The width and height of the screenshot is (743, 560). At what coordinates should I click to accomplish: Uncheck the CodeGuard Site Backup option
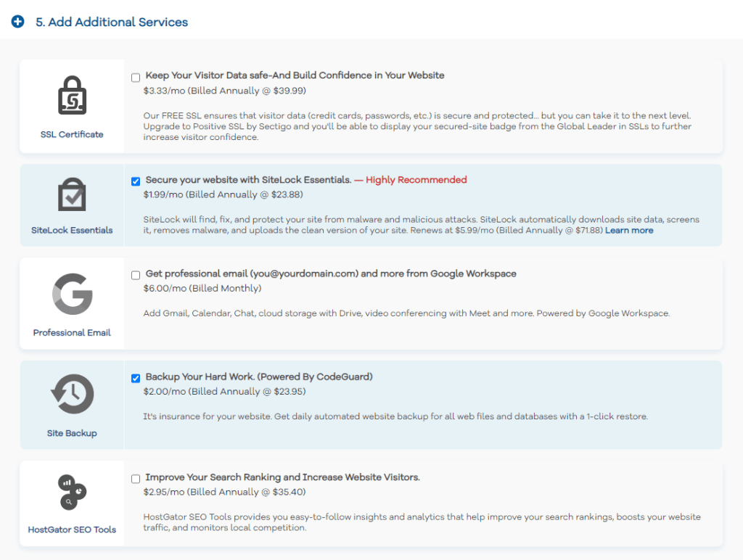pyautogui.click(x=135, y=378)
